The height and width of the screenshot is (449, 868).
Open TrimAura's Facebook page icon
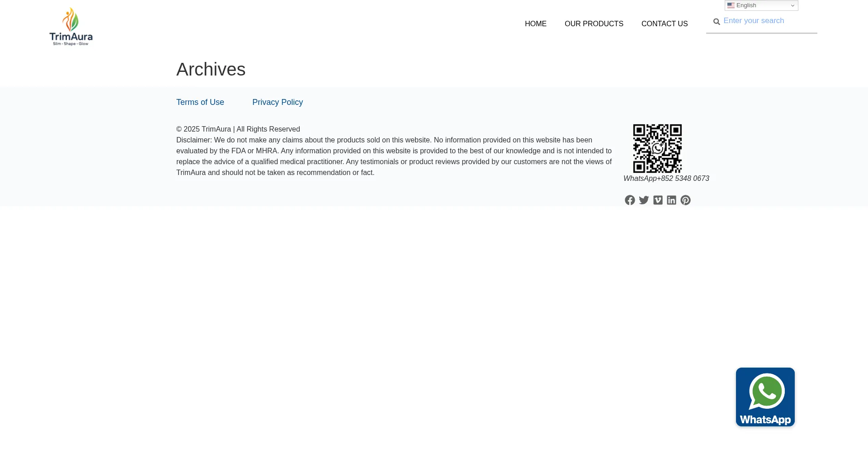coord(630,200)
